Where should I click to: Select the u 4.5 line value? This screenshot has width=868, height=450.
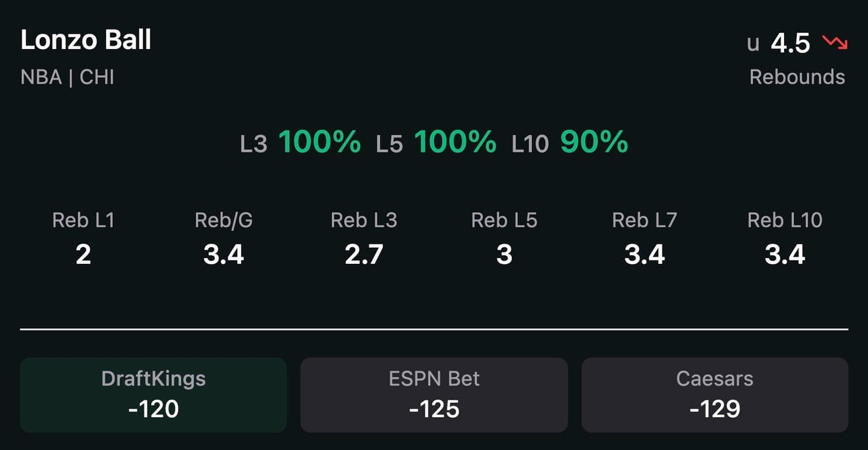pos(779,44)
